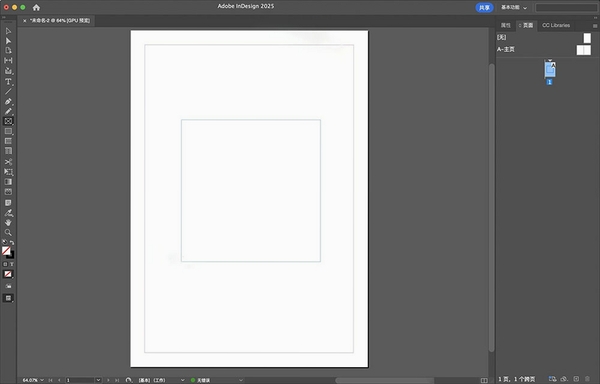This screenshot has height=384, width=600.
Task: Select the Selection tool arrow
Action: [x=8, y=31]
